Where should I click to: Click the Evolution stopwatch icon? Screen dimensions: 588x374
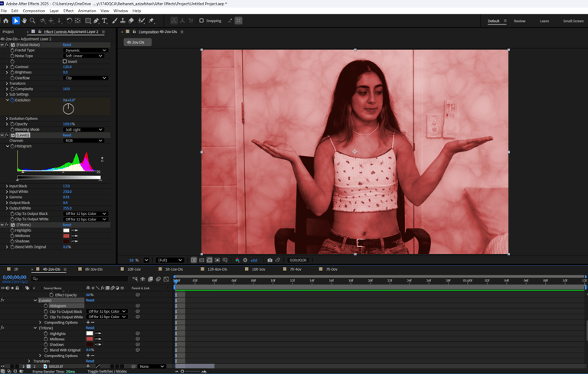12,100
